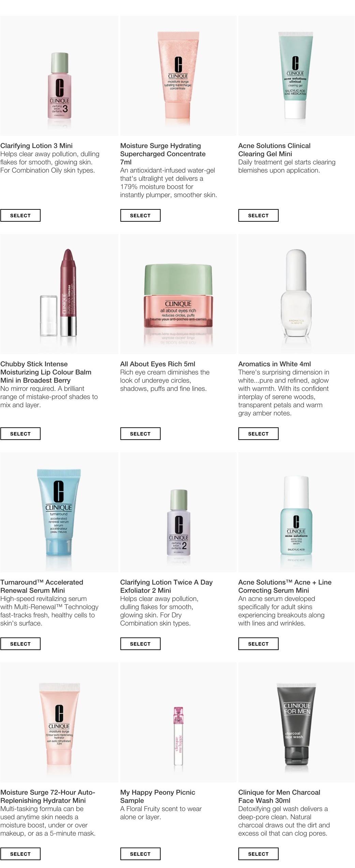
Task: Select Acne Solutions Clinical Clearing Gel Mini
Action: [258, 216]
